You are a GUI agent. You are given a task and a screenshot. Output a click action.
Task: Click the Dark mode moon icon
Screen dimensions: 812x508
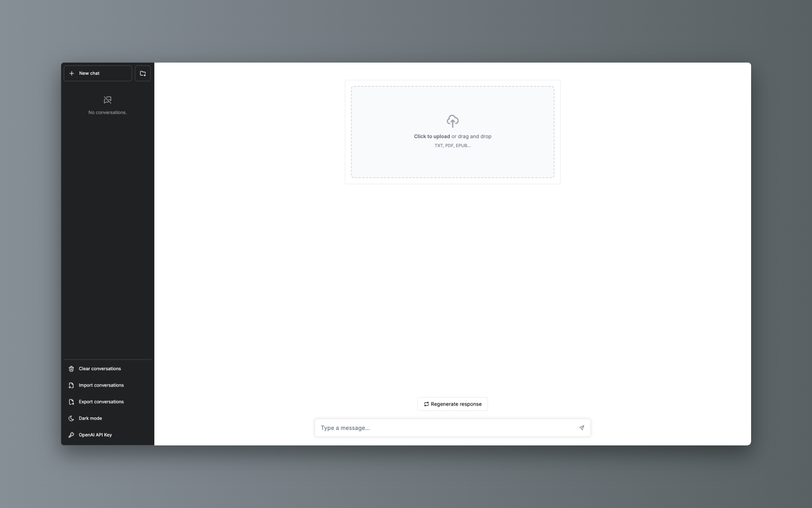point(71,418)
